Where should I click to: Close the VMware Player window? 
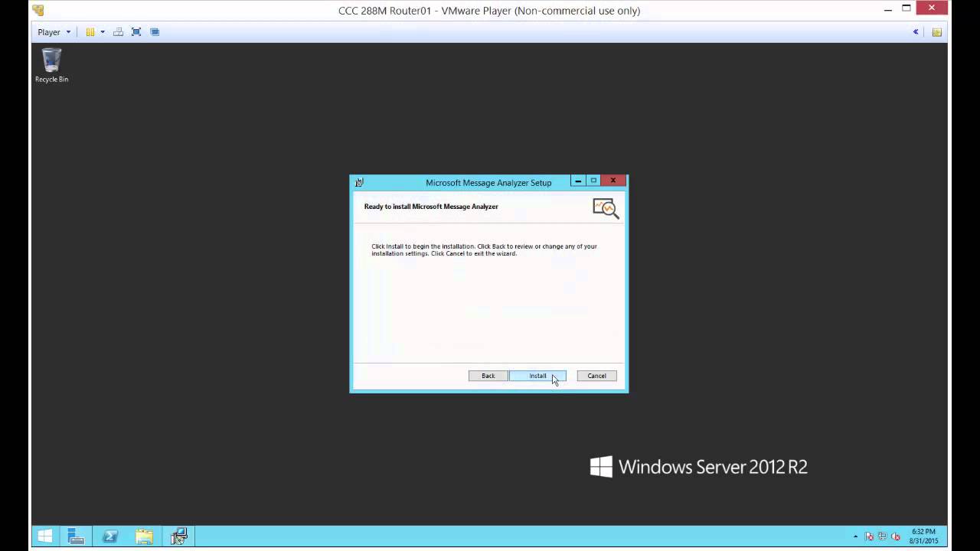coord(932,9)
